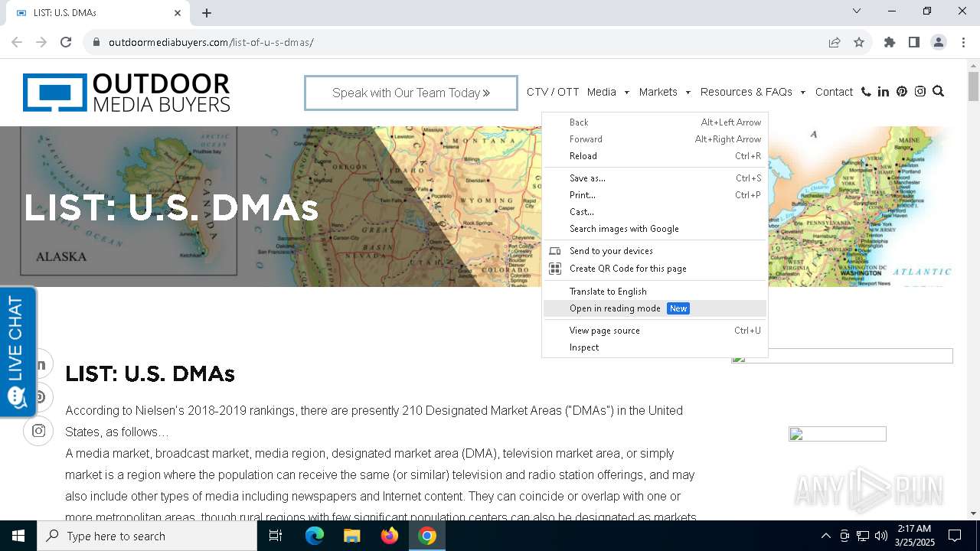Open network status icon in system tray
Image resolution: width=980 pixels, height=551 pixels.
[863, 536]
